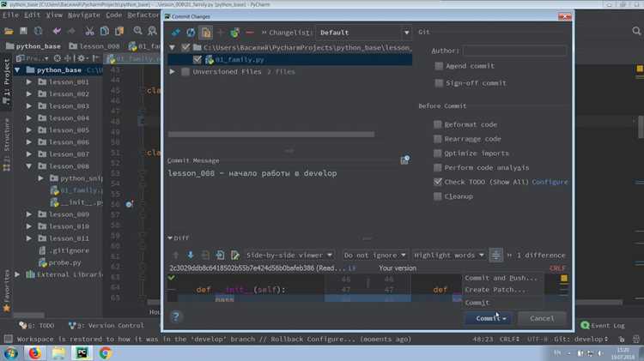644x361 pixels.
Task: Uncheck Check TODO checkbox
Action: point(438,182)
